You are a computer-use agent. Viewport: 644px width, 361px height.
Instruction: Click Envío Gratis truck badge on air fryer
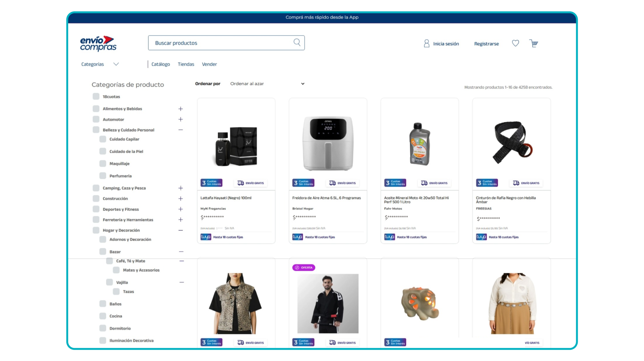click(342, 183)
